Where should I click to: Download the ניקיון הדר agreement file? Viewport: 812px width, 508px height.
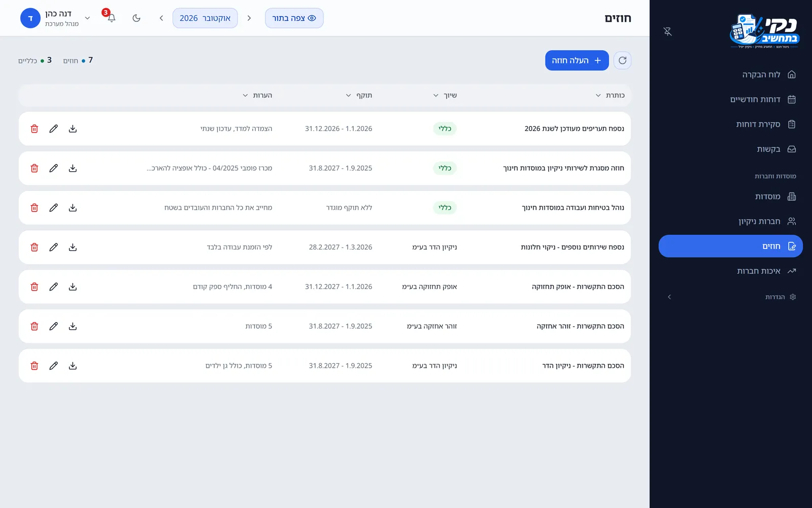tap(73, 366)
